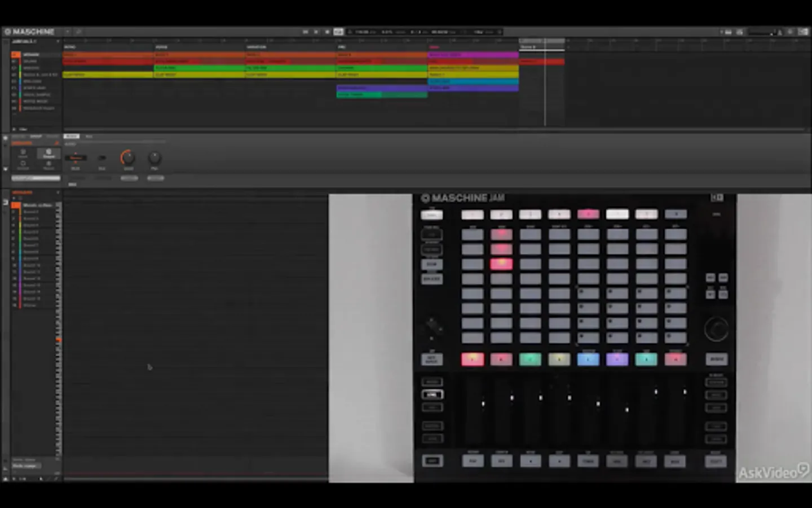812x508 pixels.
Task: Click the first transport button in header
Action: [305, 32]
